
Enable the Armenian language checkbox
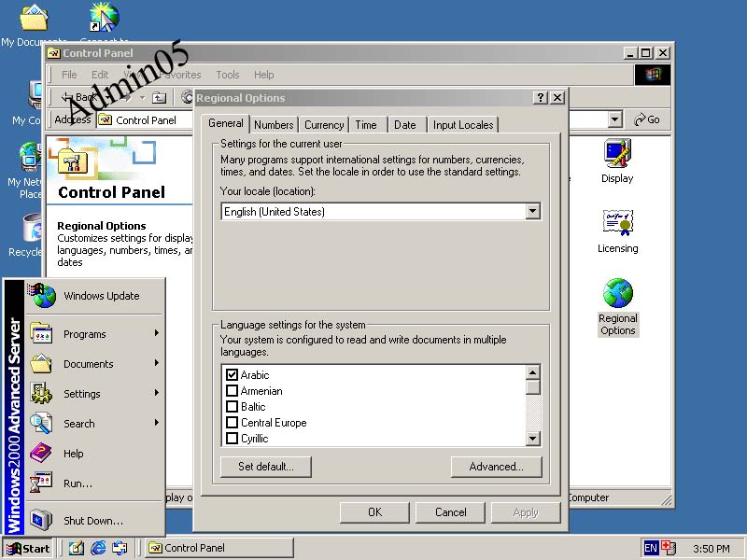[233, 391]
